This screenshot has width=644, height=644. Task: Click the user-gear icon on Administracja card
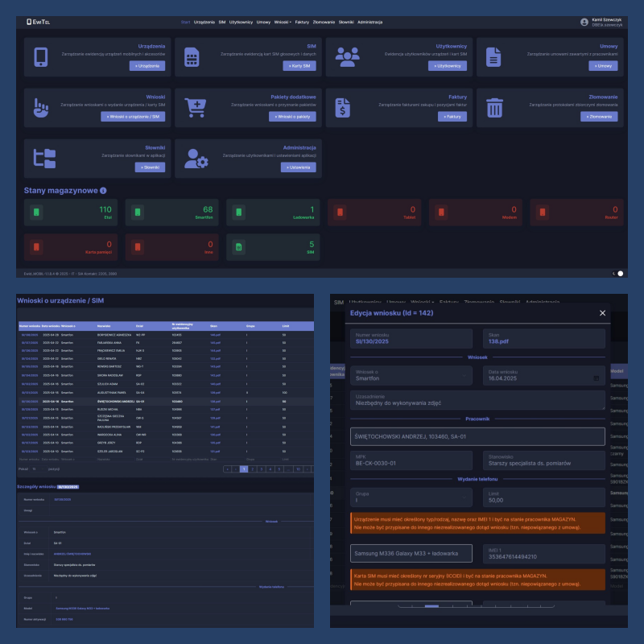(196, 158)
